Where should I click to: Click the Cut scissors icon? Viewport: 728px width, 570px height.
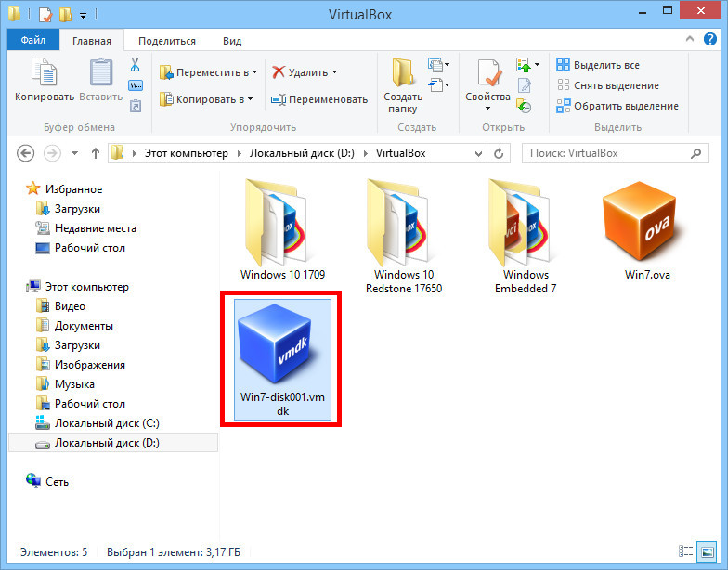pos(136,65)
